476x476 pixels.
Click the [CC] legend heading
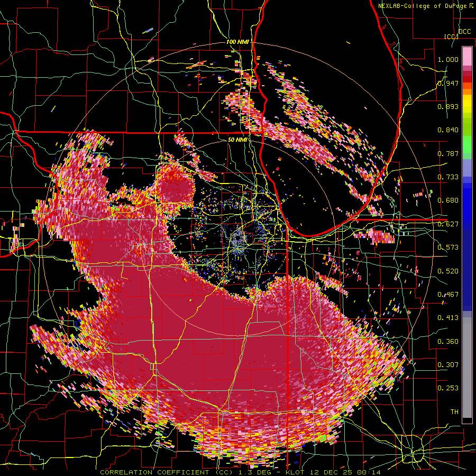pos(451,36)
